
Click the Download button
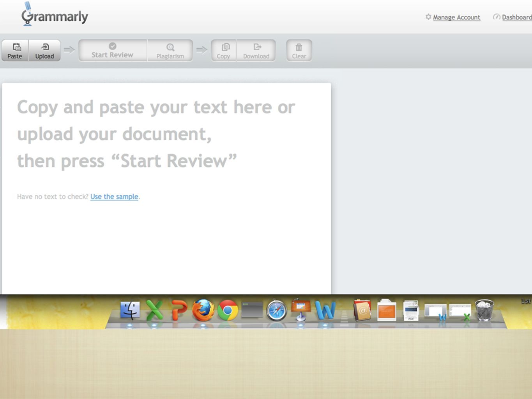tap(256, 51)
